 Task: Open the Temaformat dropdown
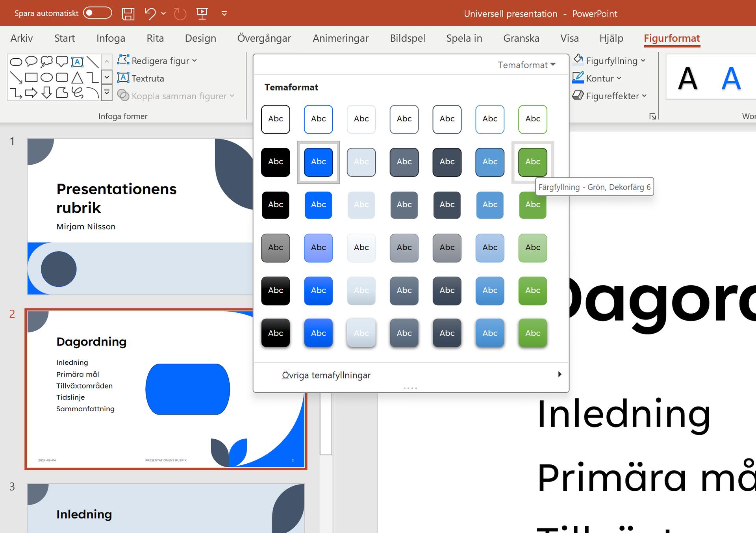pos(526,65)
